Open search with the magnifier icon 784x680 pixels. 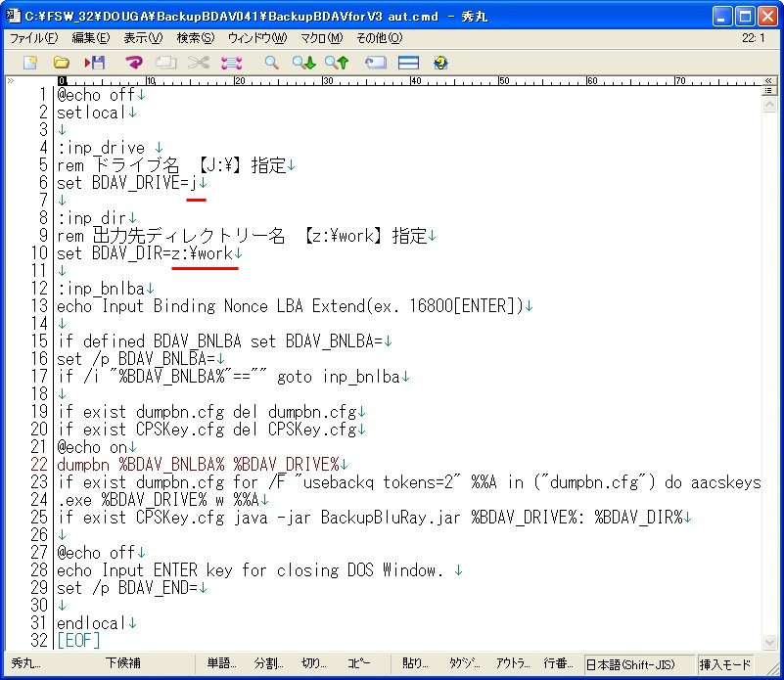click(x=272, y=63)
